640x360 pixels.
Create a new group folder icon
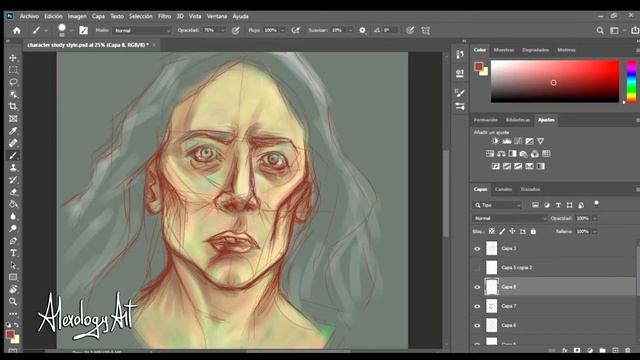(x=602, y=350)
